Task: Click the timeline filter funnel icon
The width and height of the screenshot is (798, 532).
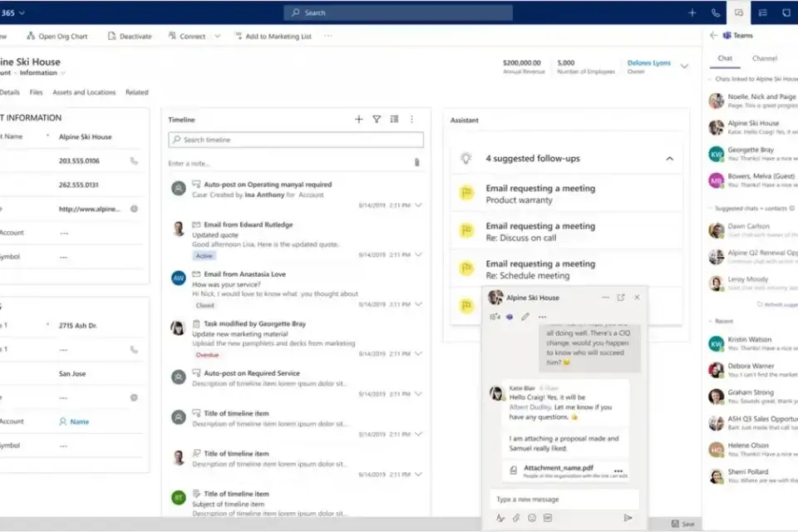Action: (377, 120)
